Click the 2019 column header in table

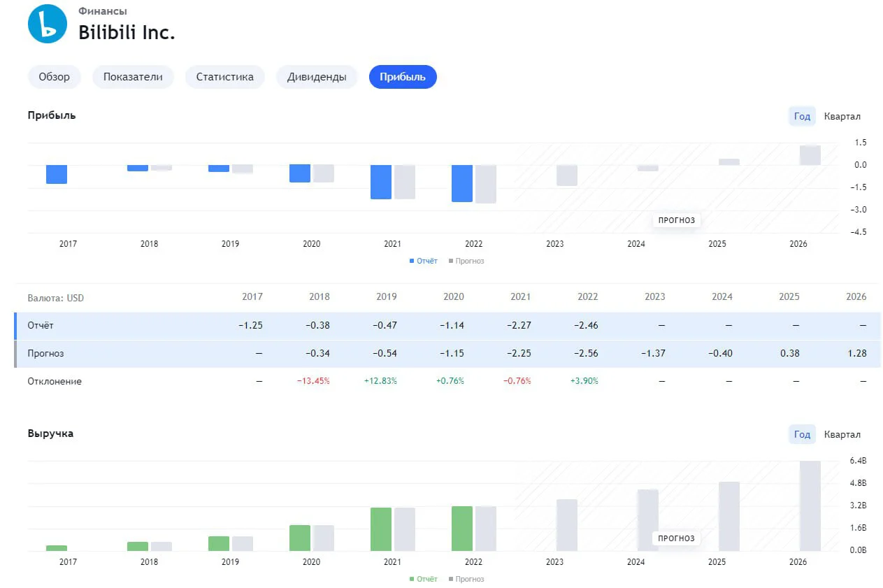point(387,296)
